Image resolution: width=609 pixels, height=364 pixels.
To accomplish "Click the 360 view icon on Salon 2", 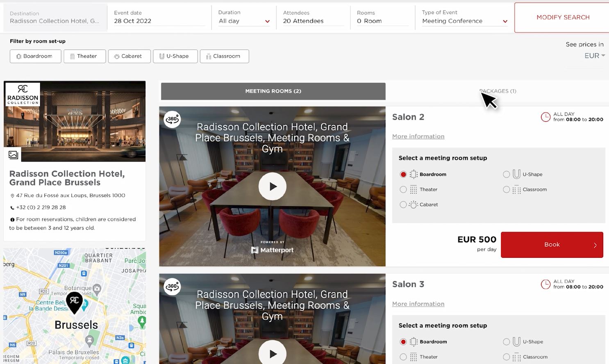I will click(x=172, y=119).
